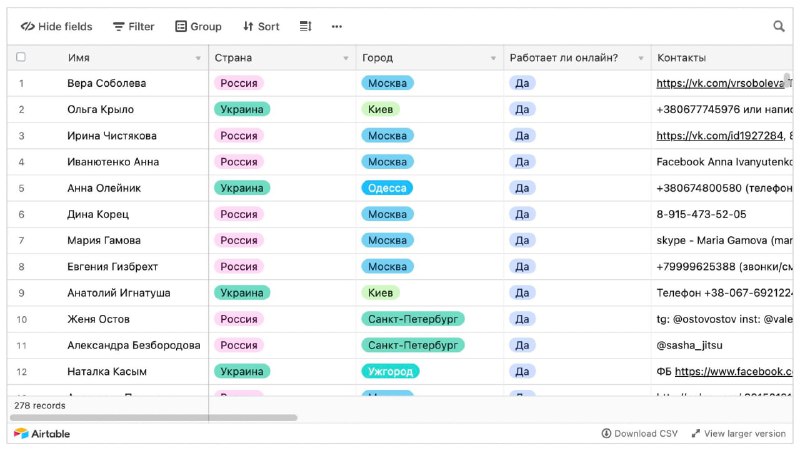Open the search magnifier icon
Viewport: 800px width, 453px height.
pos(779,26)
